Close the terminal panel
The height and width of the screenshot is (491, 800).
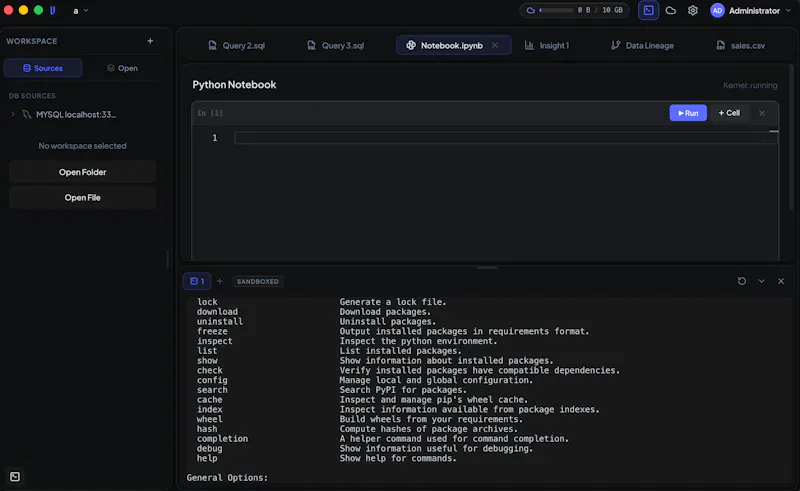pos(781,281)
